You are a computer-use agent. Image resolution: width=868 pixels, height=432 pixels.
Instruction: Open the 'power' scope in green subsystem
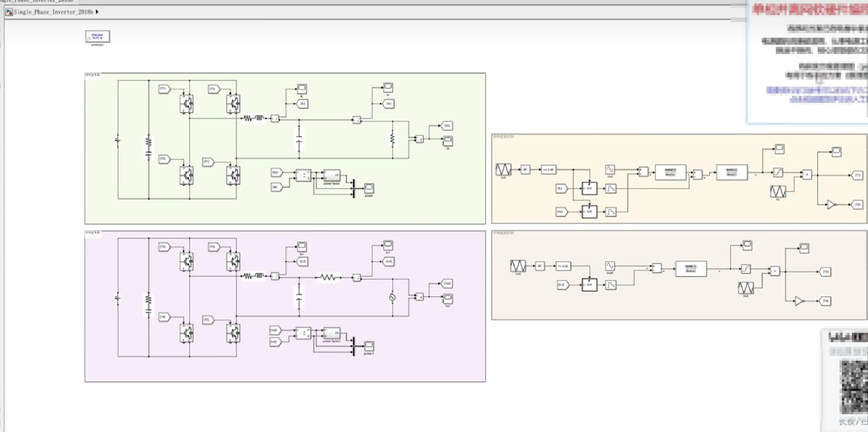369,188
